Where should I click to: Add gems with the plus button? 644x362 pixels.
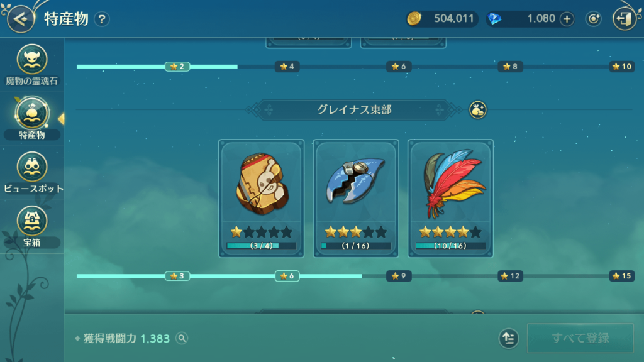click(567, 19)
